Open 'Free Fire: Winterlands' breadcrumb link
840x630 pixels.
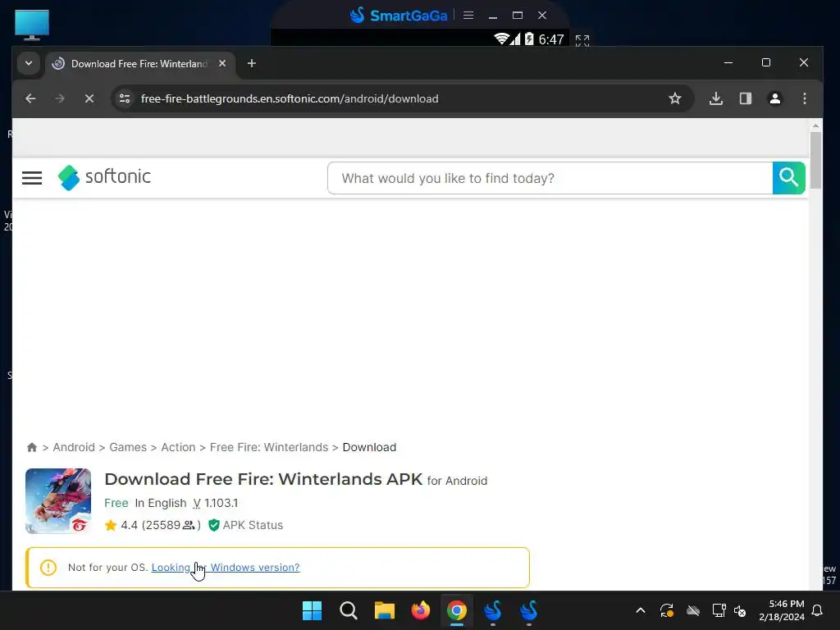pyautogui.click(x=269, y=447)
